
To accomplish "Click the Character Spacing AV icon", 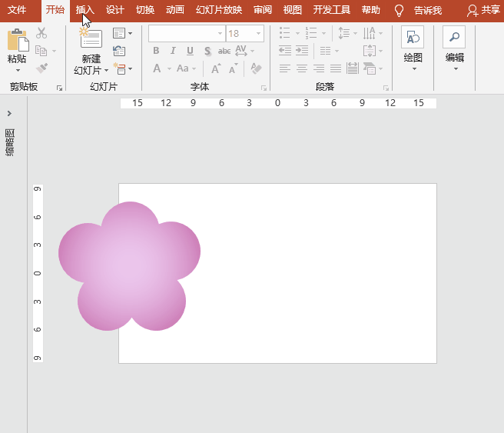I will [x=241, y=51].
